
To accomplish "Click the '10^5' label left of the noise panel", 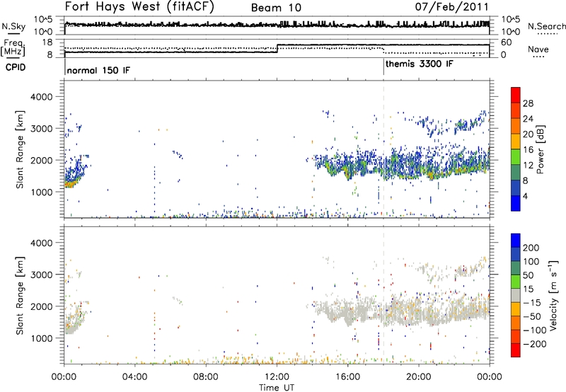I will (x=43, y=20).
